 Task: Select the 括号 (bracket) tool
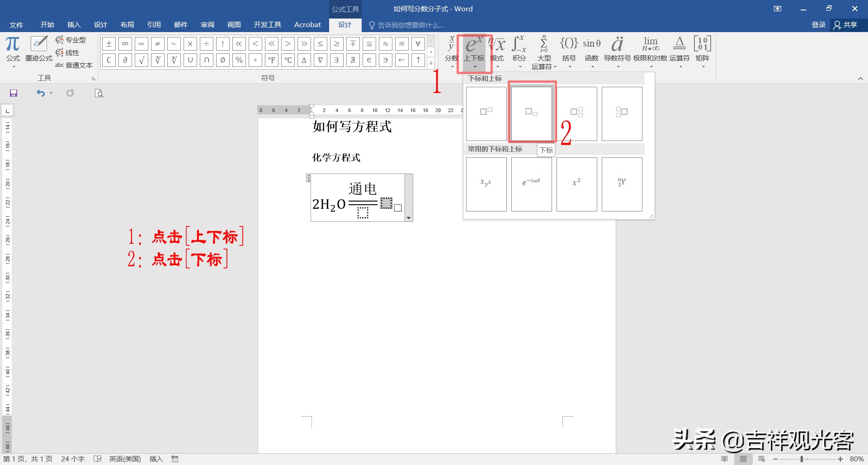[569, 50]
